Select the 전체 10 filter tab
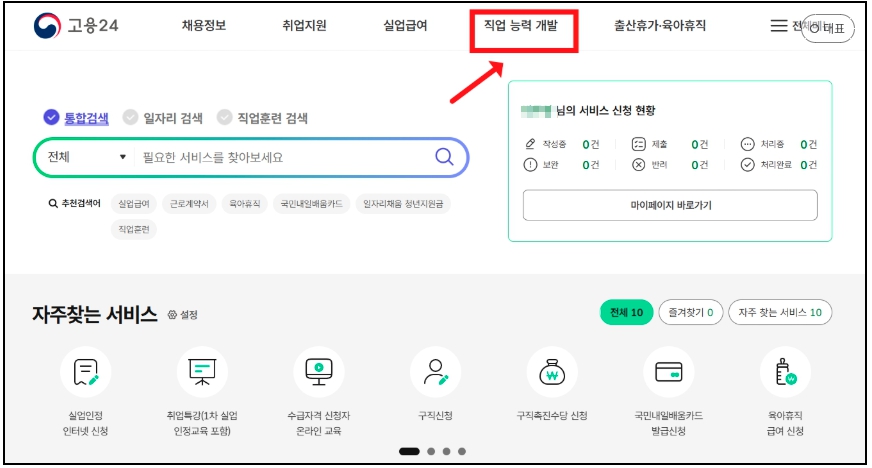 tap(626, 312)
